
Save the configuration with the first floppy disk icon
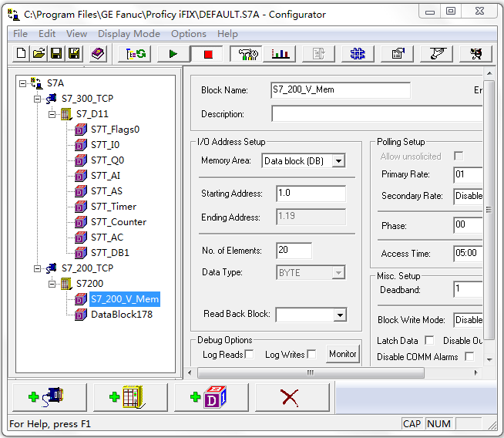coord(56,53)
